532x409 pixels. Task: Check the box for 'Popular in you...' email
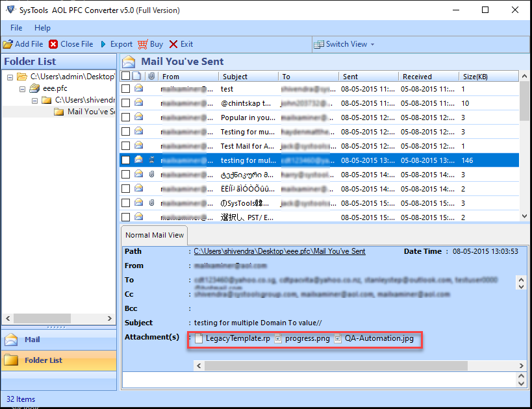(x=125, y=117)
